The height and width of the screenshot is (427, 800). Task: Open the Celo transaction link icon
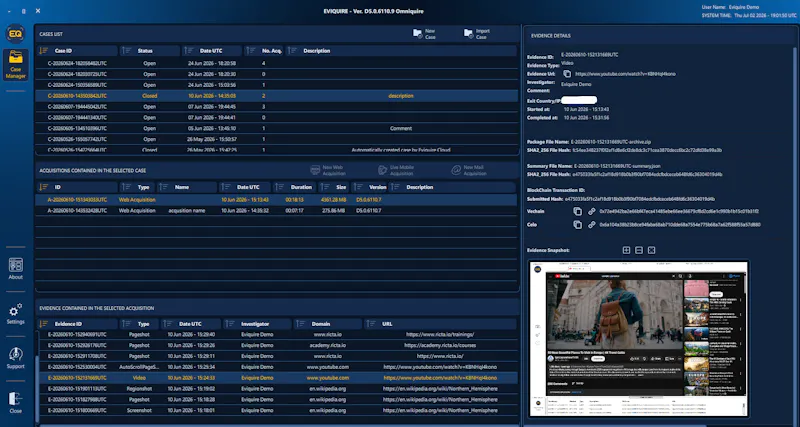pyautogui.click(x=592, y=224)
